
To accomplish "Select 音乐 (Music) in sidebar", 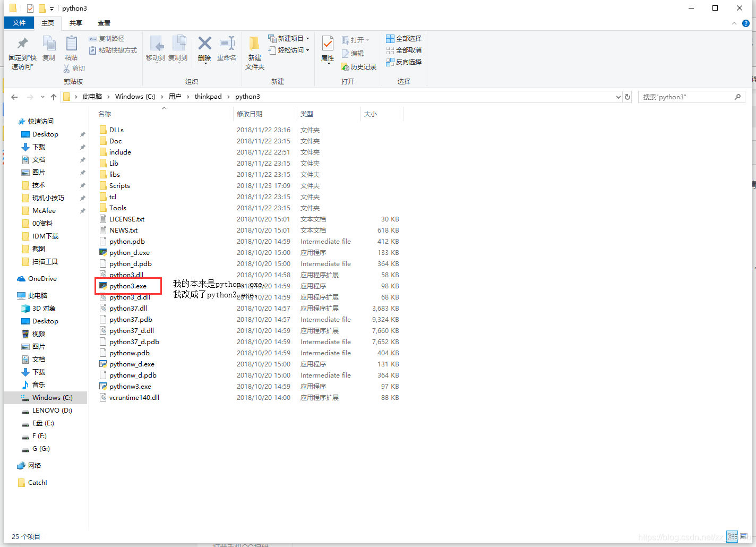I will click(39, 385).
